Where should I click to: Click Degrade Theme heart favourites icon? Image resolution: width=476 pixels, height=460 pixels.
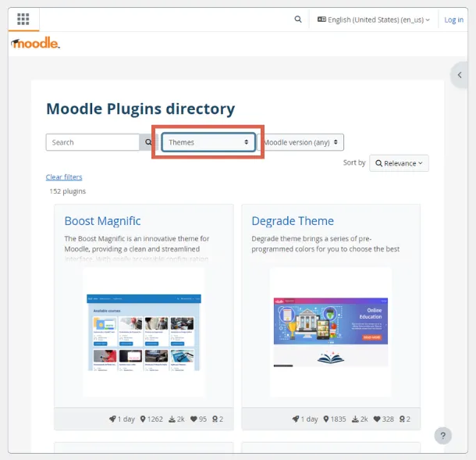pyautogui.click(x=377, y=419)
